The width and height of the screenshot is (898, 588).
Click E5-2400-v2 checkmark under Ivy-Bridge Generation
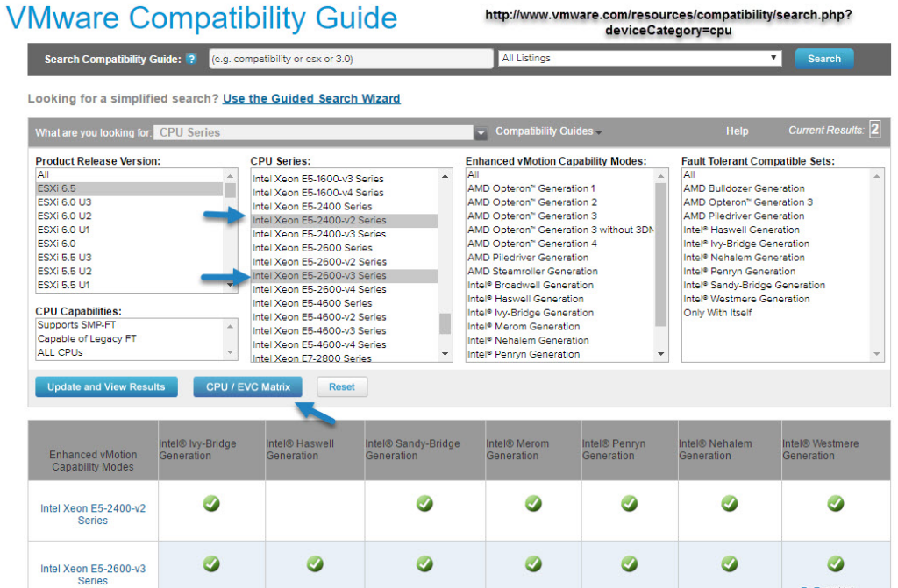pos(211,503)
